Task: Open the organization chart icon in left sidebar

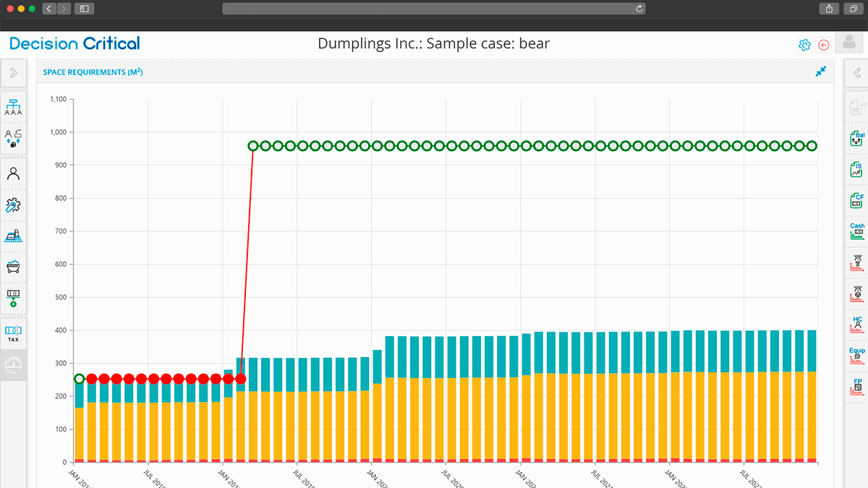Action: (13, 107)
